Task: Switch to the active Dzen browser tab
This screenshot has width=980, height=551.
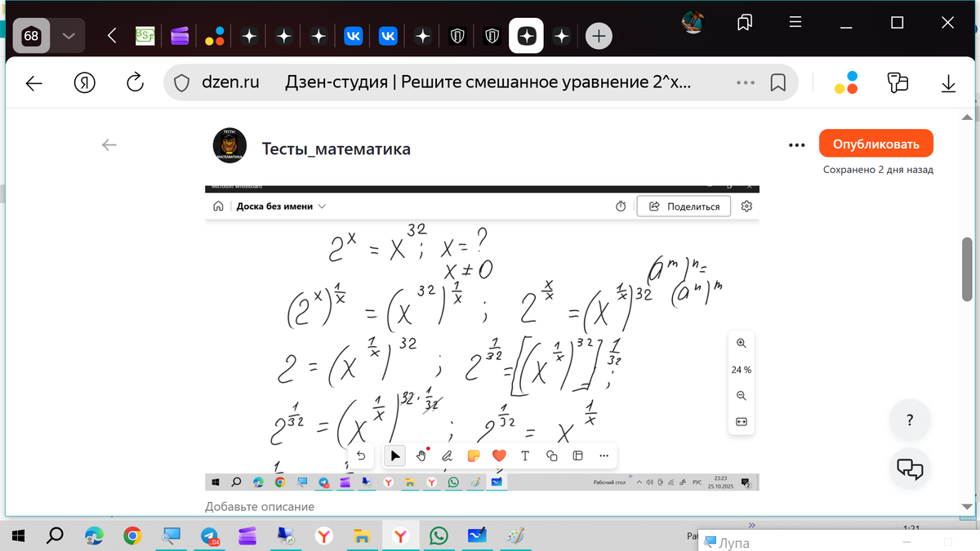Action: point(526,35)
